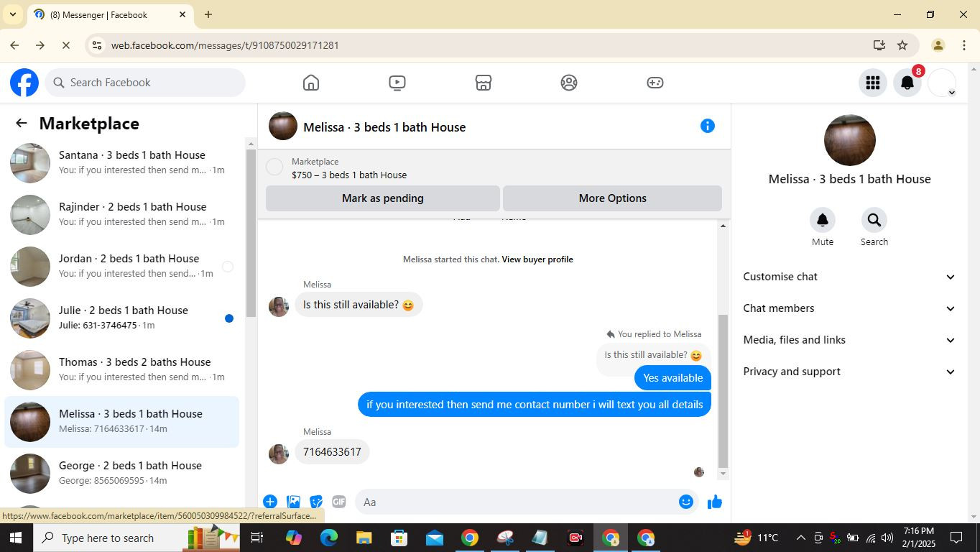Screen dimensions: 980x552
Task: Open View buyer profile link
Action: [537, 259]
